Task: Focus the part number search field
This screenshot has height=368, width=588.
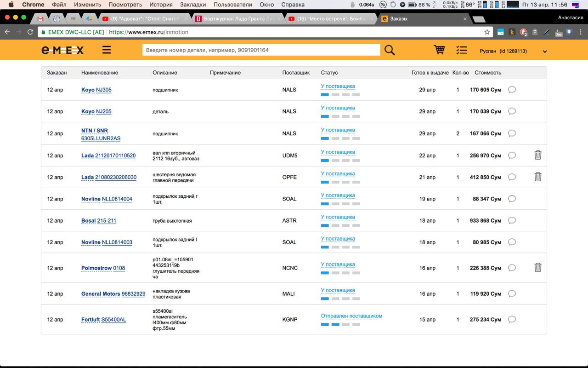Action: click(x=261, y=50)
